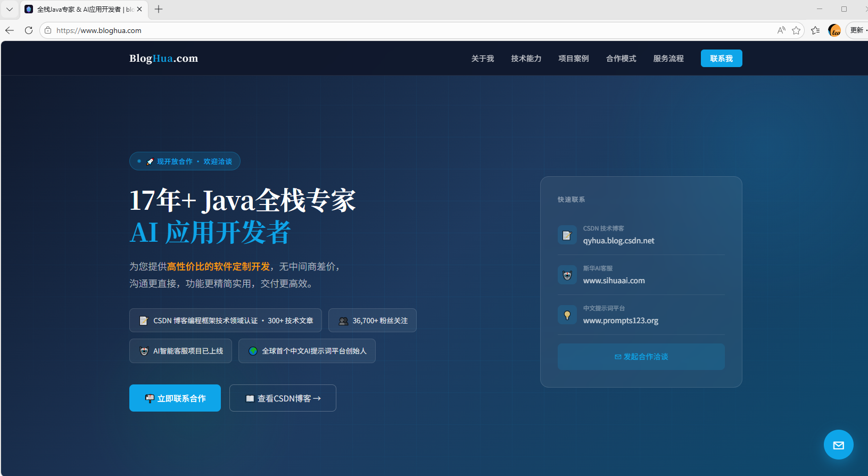Open the favorites list icon
This screenshot has height=476, width=868.
[x=815, y=30]
